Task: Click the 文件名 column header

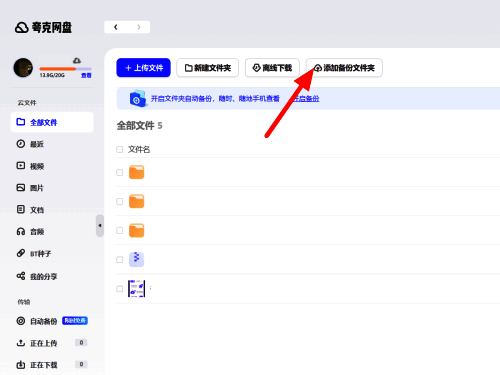Action: tap(139, 149)
